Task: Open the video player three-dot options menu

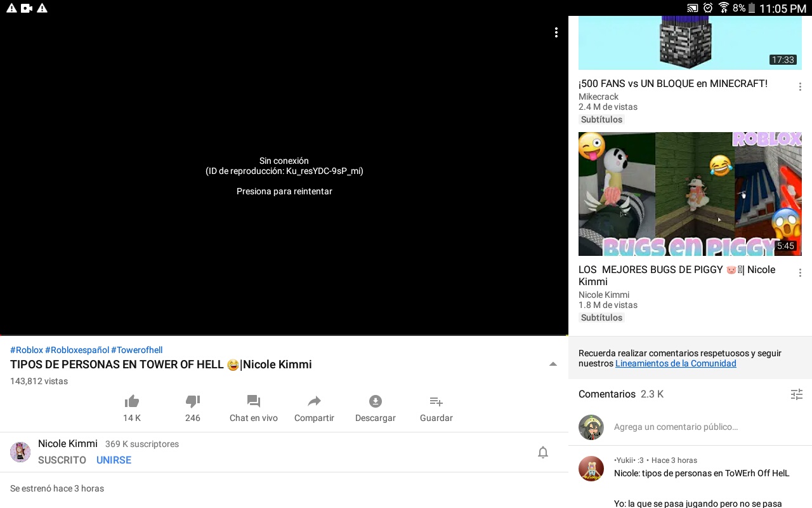Action: (556, 32)
